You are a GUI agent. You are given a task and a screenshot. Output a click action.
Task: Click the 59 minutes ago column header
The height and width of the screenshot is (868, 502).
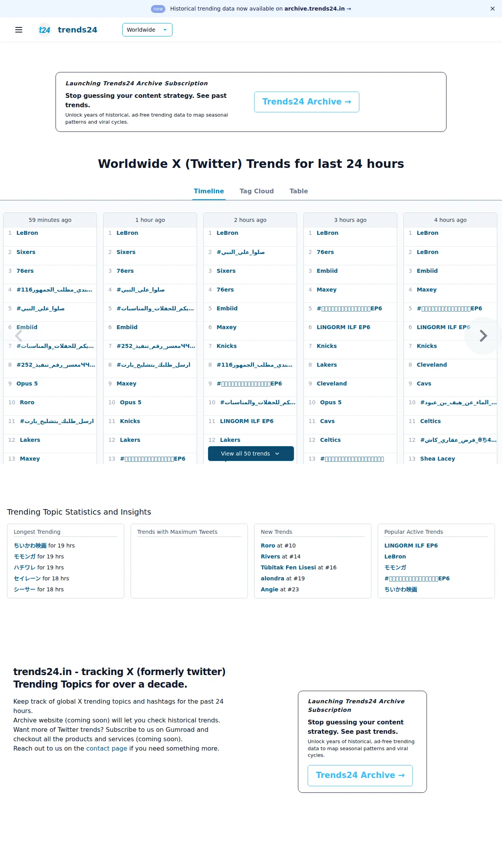click(x=50, y=220)
